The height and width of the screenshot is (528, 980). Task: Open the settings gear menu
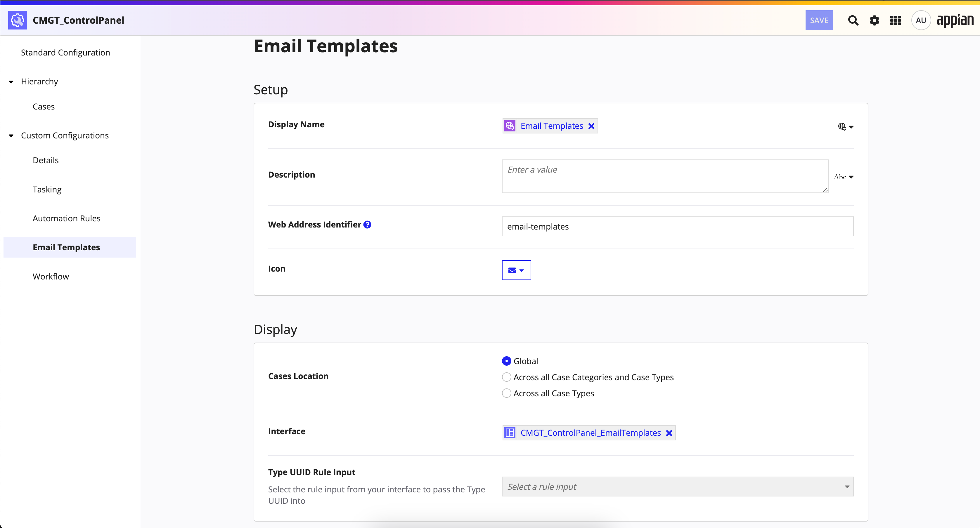point(874,20)
